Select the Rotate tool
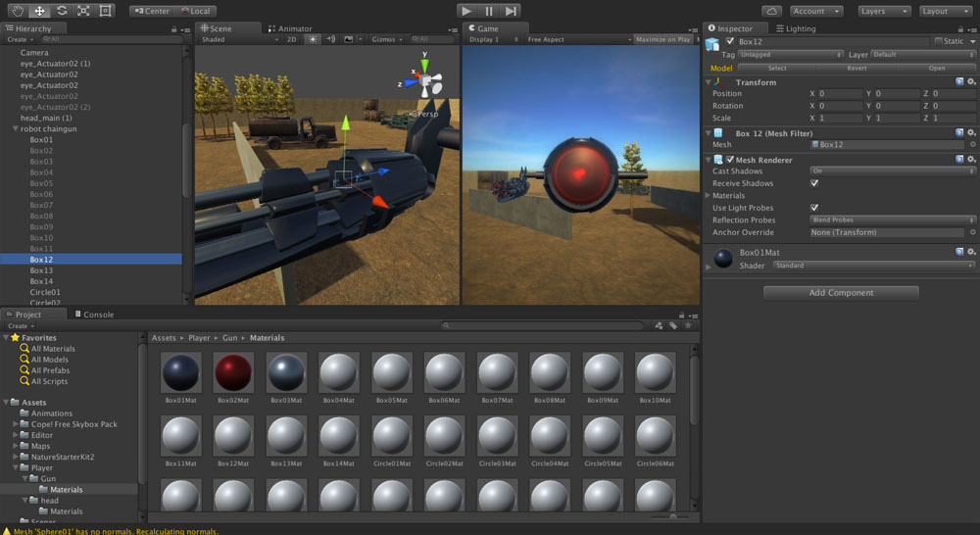The width and height of the screenshot is (980, 535). pyautogui.click(x=61, y=11)
